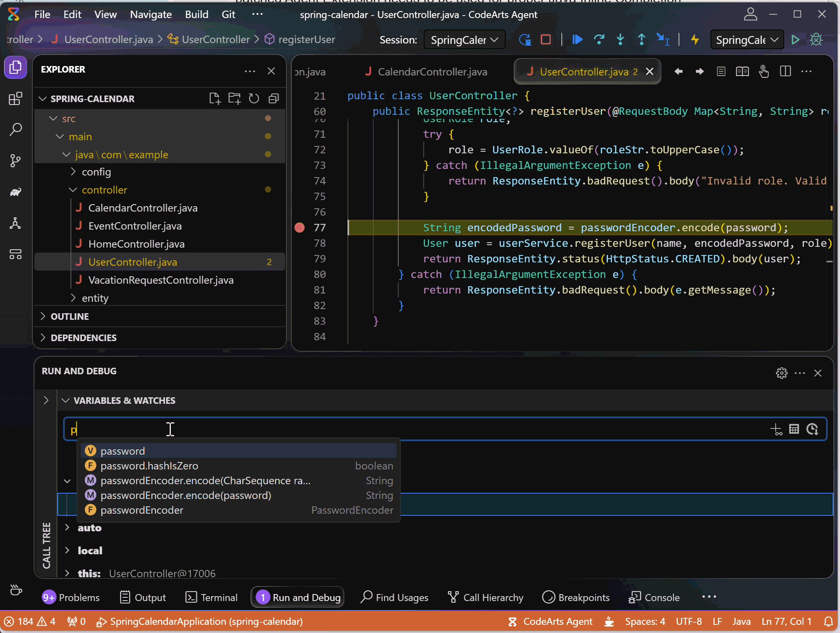840x633 pixels.
Task: Open the Run and Debug settings gear
Action: (x=781, y=373)
